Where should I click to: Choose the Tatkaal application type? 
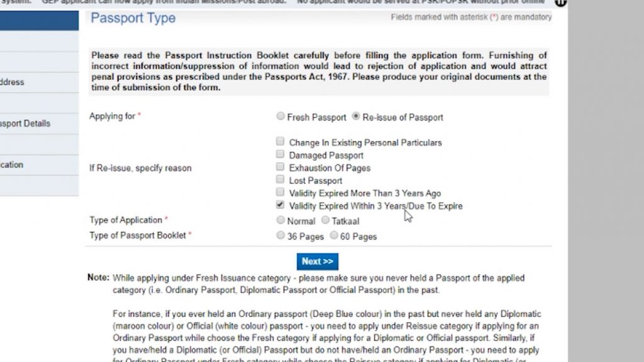click(x=325, y=221)
